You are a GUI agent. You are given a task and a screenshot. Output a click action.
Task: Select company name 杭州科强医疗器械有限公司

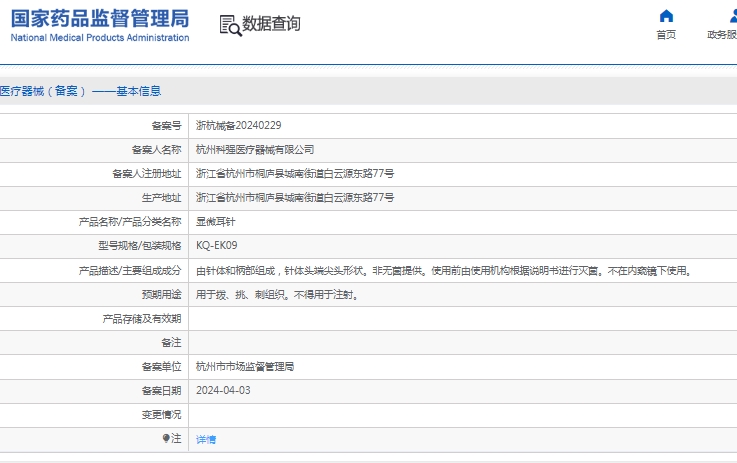click(x=255, y=149)
